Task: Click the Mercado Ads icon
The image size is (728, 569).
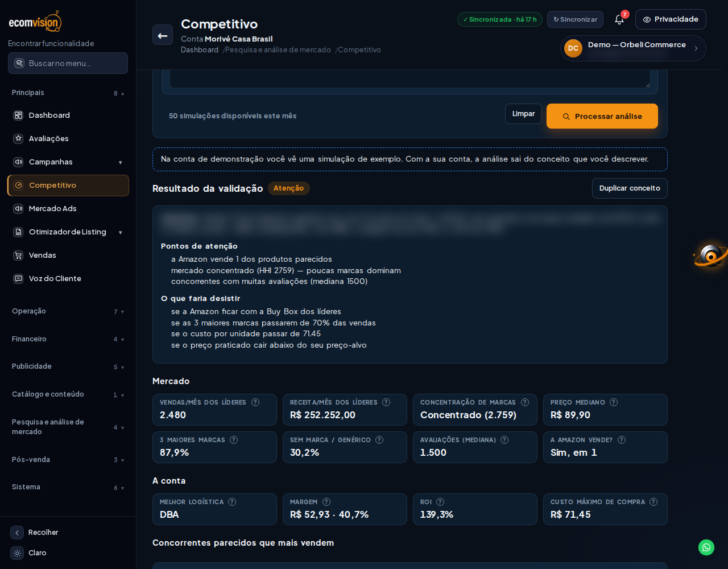Action: click(18, 209)
